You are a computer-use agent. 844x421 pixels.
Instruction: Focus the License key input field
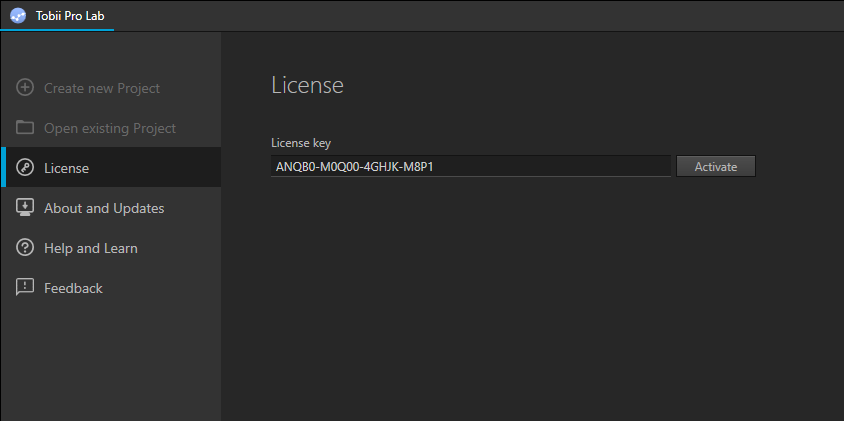(470, 166)
